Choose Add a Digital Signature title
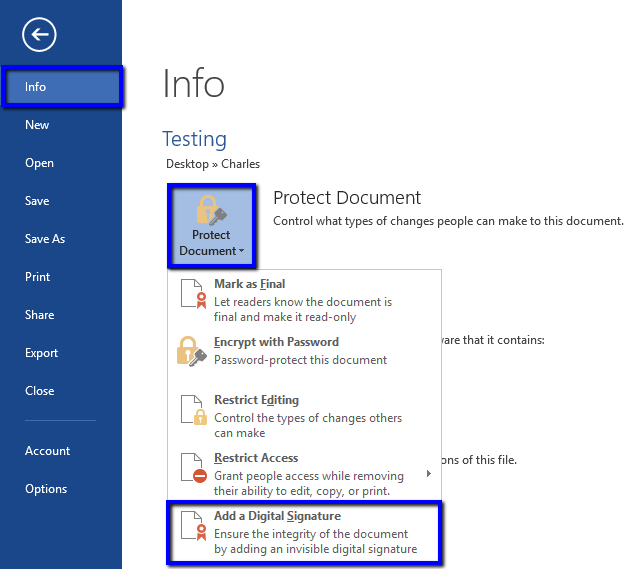 [277, 516]
